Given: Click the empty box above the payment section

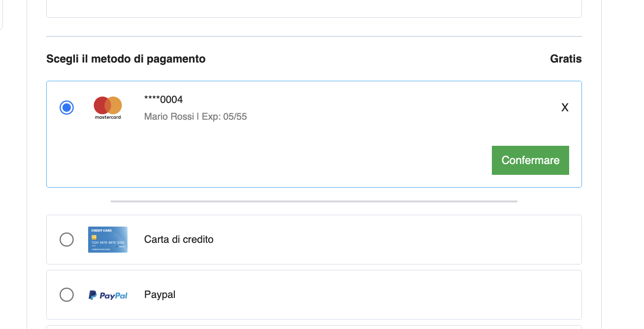Looking at the screenshot, I should (x=314, y=8).
